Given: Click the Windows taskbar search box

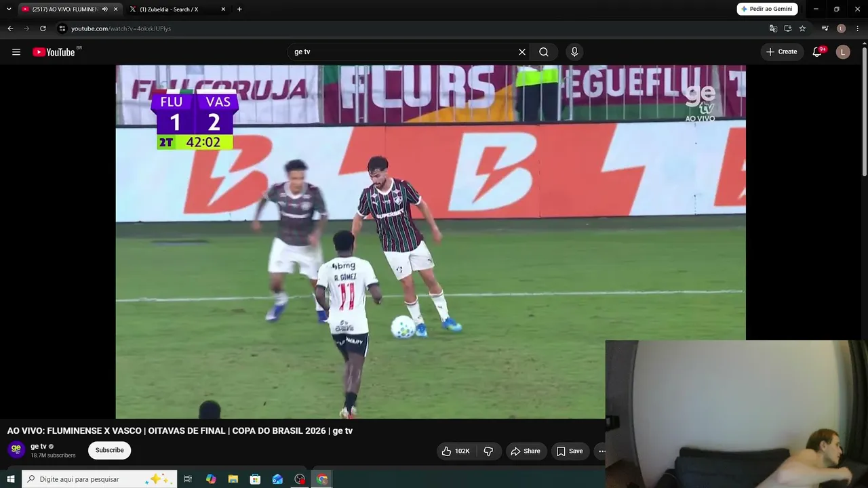Looking at the screenshot, I should coord(100,479).
